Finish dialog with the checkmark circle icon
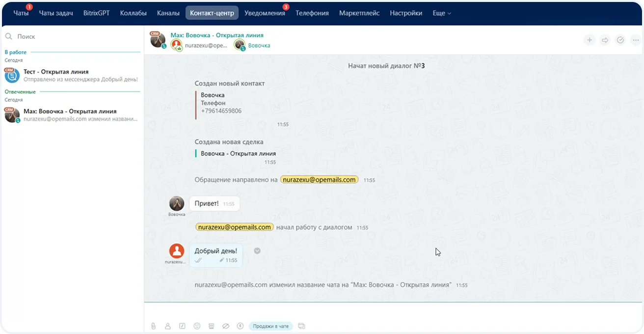Viewport: 644px width, 334px height. (x=620, y=40)
